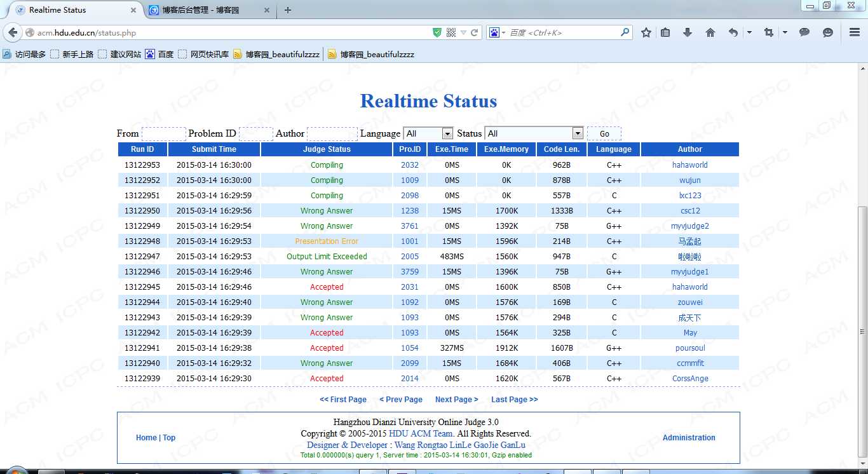This screenshot has height=474, width=868.
Task: Click the crop screenshot tool icon
Action: coord(769,32)
